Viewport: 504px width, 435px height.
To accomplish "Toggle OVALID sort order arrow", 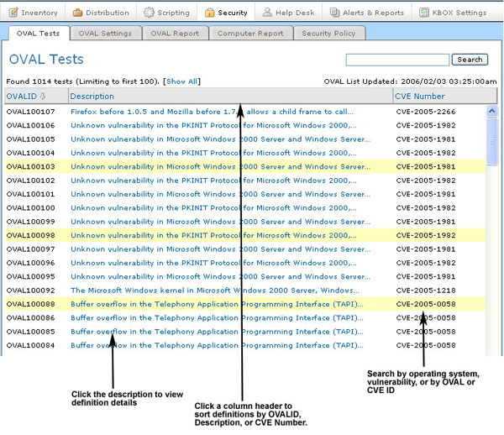I will [43, 97].
